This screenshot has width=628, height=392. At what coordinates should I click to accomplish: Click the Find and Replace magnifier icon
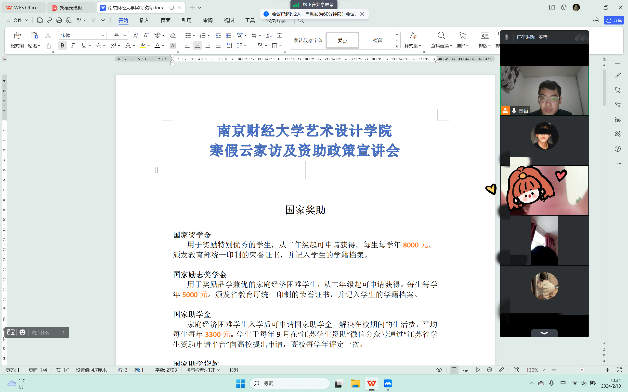pos(441,36)
